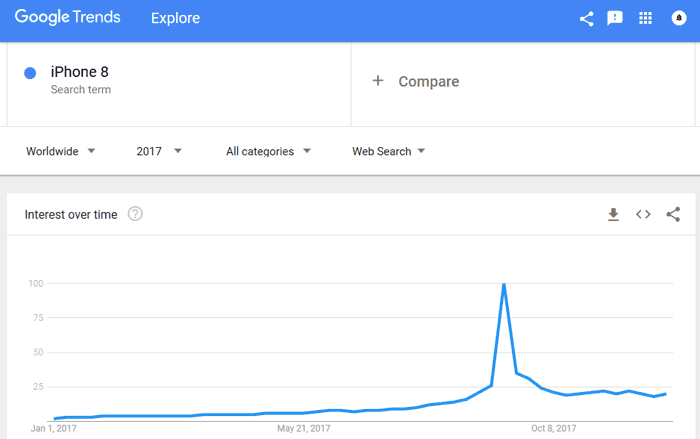
Task: Download interest over time data as CSV
Action: point(613,214)
